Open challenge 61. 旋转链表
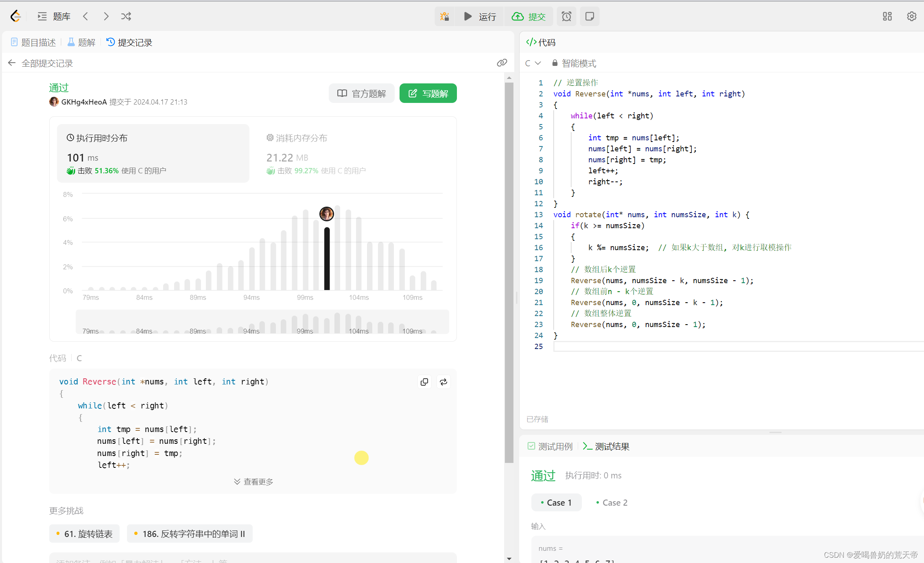 point(84,534)
